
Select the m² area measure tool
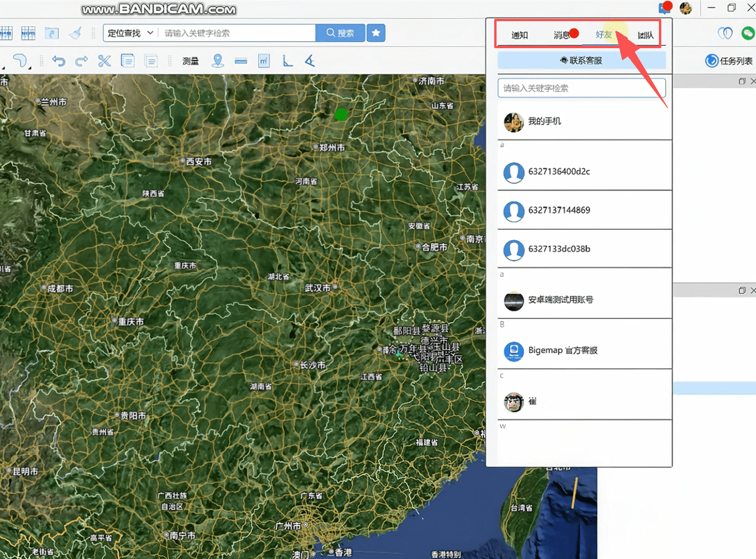coord(264,61)
